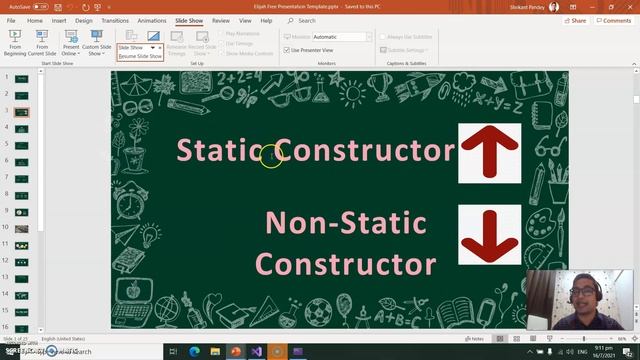Viewport: 640px width, 360px height.
Task: Open the Animations tab
Action: 152,20
